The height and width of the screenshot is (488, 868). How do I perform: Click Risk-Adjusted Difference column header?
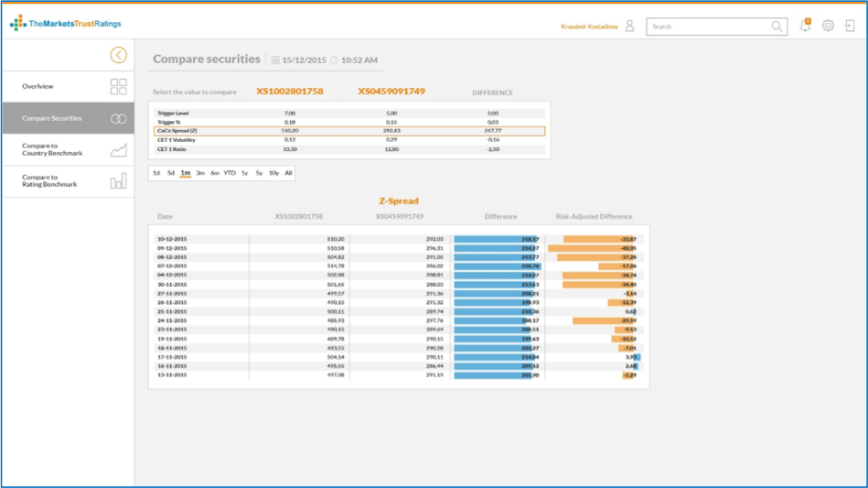[594, 217]
